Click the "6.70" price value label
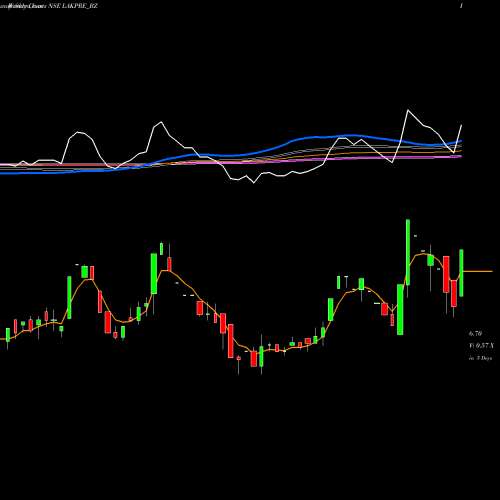 pos(475,333)
